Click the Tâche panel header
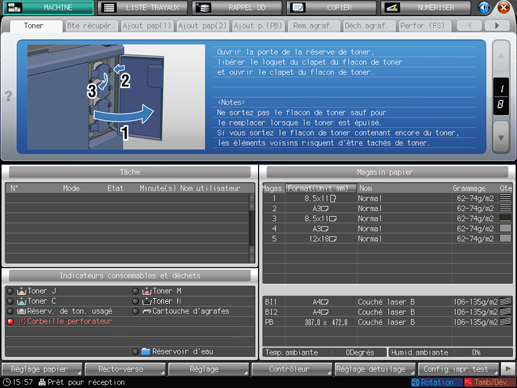This screenshot has height=388, width=517. point(130,172)
